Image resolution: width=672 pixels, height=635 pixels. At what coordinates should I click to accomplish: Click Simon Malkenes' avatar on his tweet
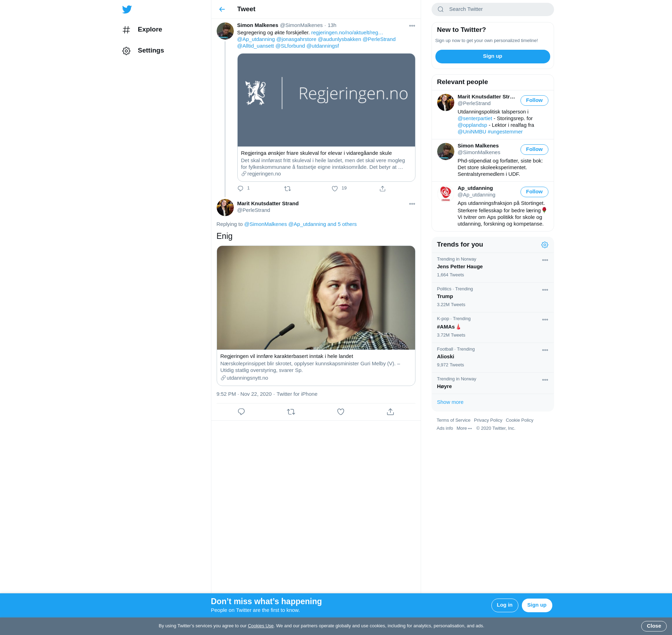click(x=225, y=31)
